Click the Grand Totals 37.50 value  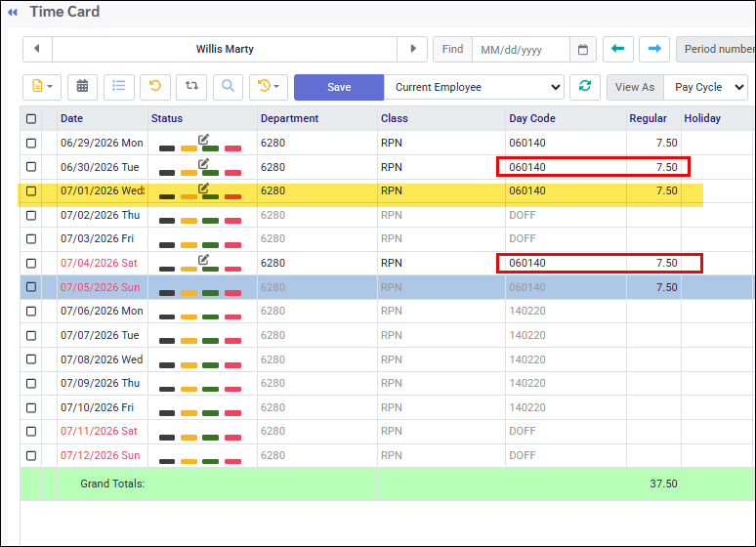(663, 484)
